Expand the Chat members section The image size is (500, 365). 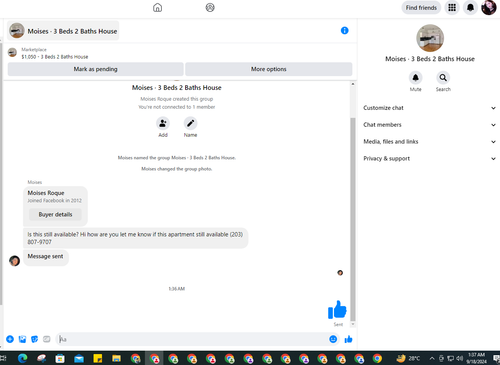(429, 125)
